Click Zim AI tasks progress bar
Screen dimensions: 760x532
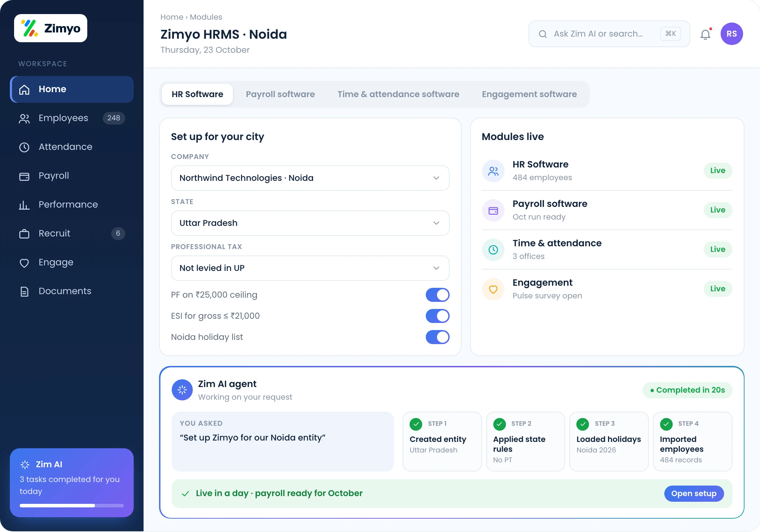(x=72, y=506)
